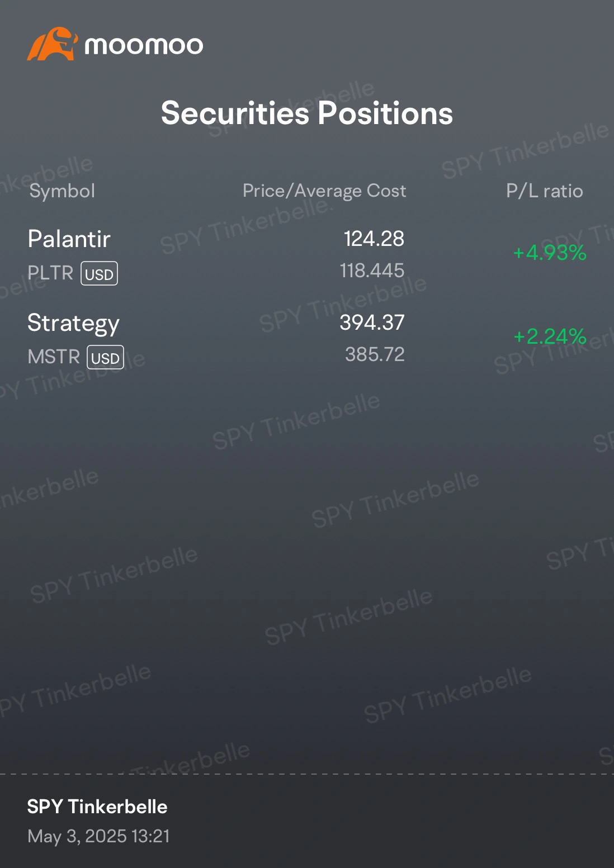Screen dimensions: 614x868
Task: Open the Palantir position row
Action: pos(307,255)
